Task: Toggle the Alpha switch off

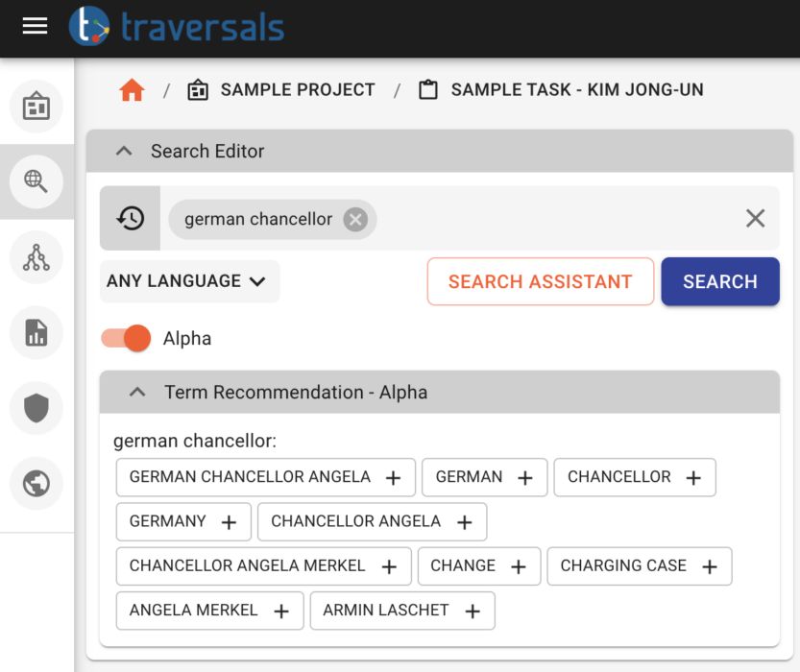Action: point(126,338)
